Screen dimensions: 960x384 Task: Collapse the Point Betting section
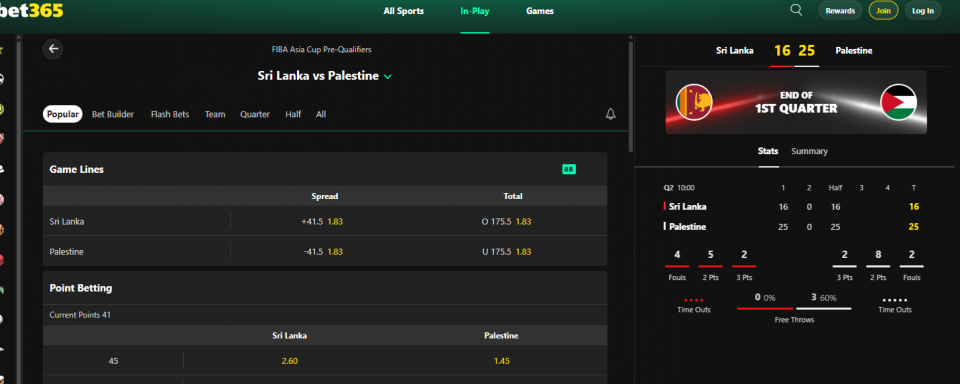pos(325,288)
